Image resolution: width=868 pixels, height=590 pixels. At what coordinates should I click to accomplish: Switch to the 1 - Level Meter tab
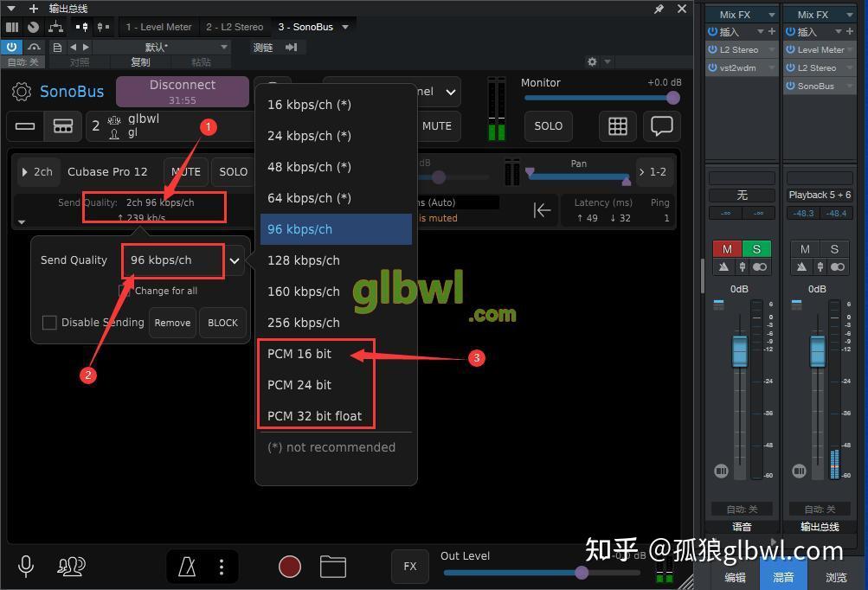pyautogui.click(x=158, y=26)
